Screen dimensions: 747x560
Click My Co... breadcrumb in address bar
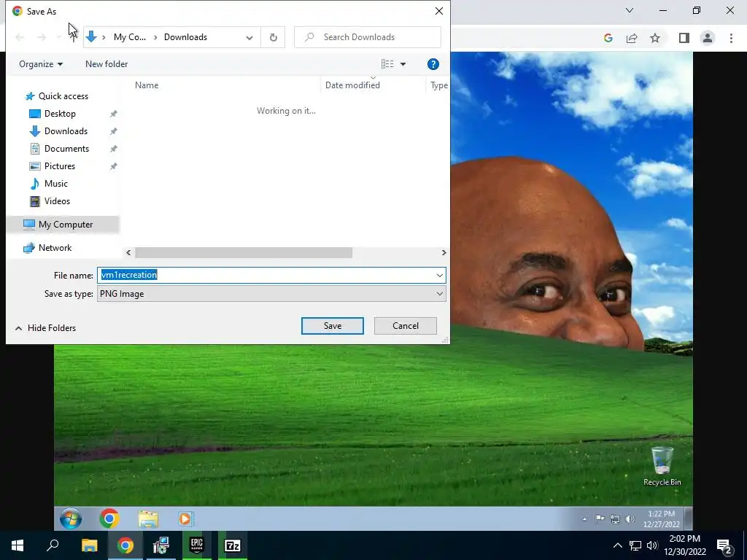coord(130,37)
